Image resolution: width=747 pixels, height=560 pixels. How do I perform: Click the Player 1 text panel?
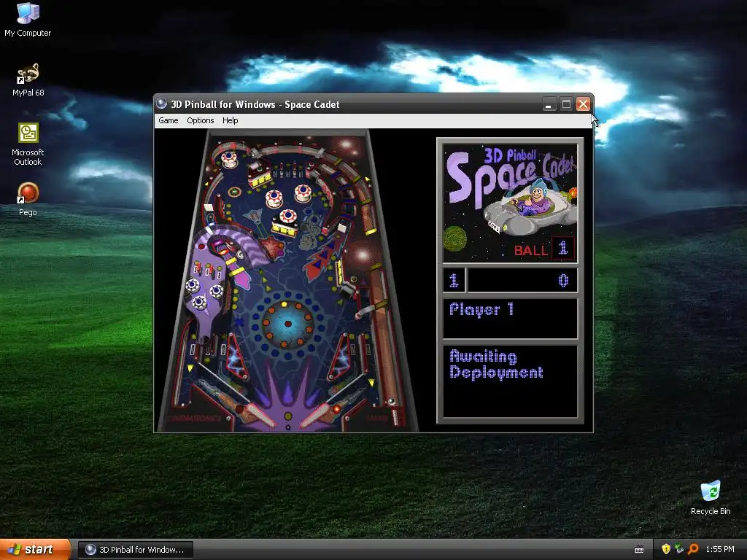(x=510, y=318)
